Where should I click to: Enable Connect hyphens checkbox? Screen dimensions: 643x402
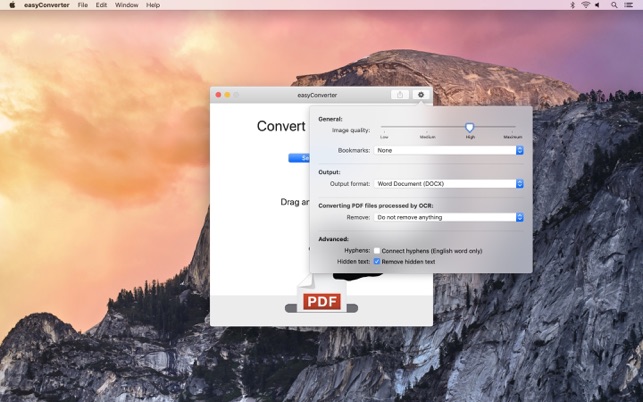click(377, 251)
